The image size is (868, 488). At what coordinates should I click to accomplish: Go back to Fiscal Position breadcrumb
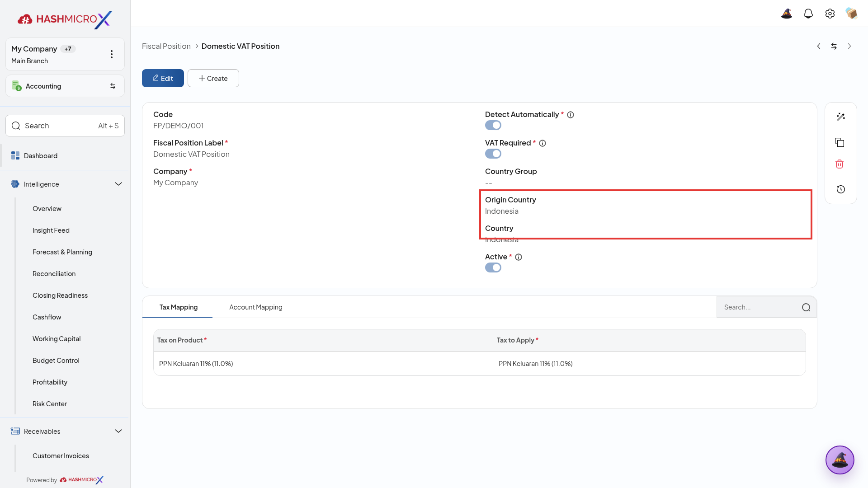166,46
